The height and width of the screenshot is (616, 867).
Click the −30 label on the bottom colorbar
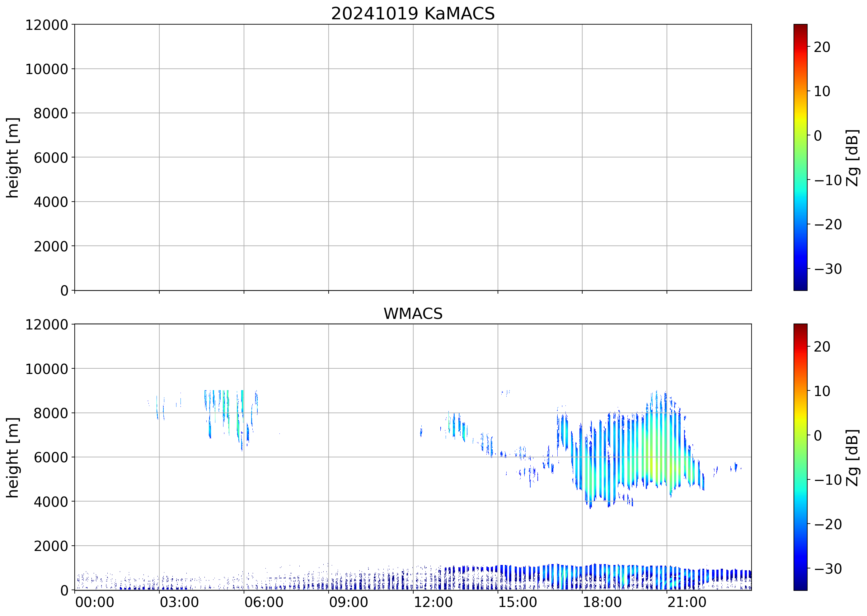coord(828,569)
